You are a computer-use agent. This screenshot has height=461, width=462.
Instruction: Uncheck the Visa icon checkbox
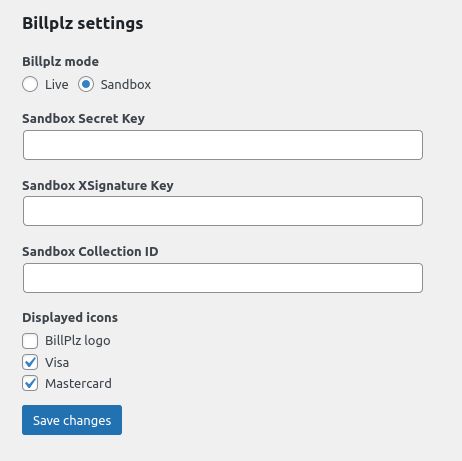(x=30, y=362)
